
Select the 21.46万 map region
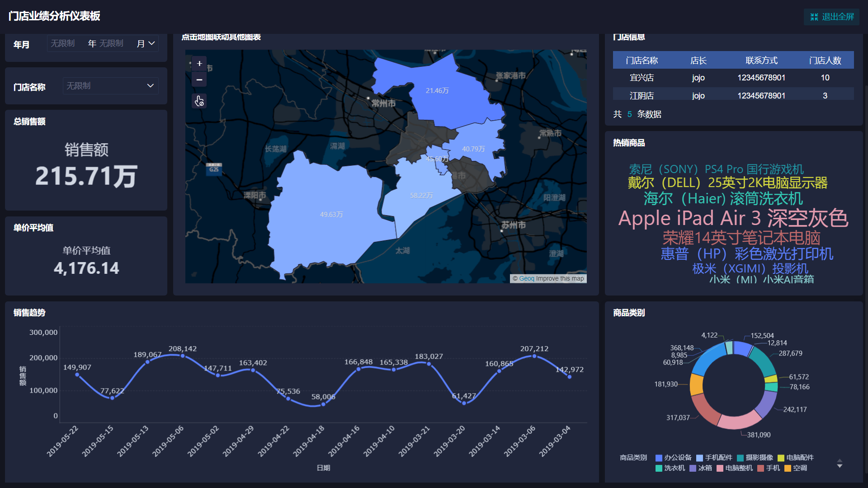[437, 91]
